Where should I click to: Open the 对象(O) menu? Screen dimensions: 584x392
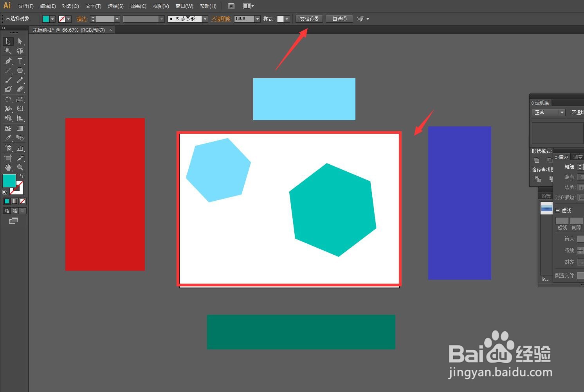click(70, 6)
